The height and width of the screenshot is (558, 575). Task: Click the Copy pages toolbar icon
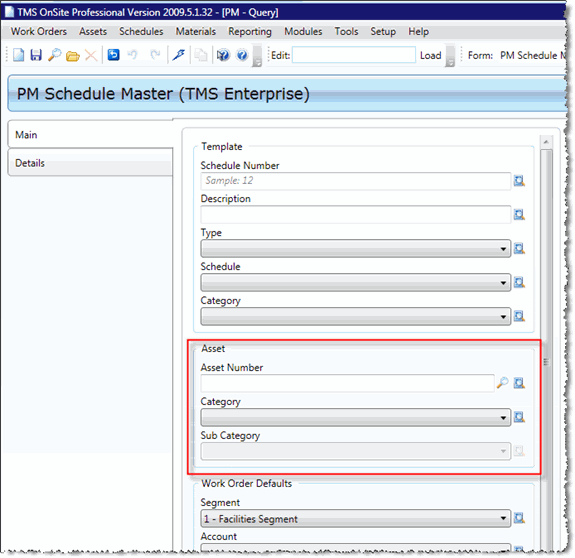point(201,55)
